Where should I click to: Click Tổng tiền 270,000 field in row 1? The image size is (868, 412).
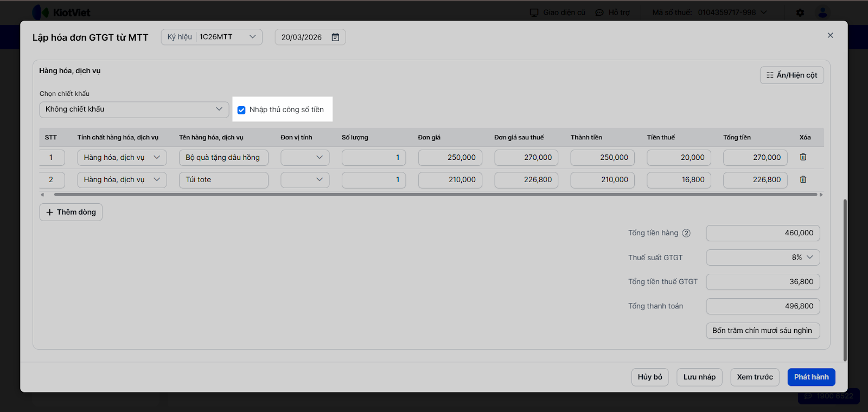click(755, 158)
